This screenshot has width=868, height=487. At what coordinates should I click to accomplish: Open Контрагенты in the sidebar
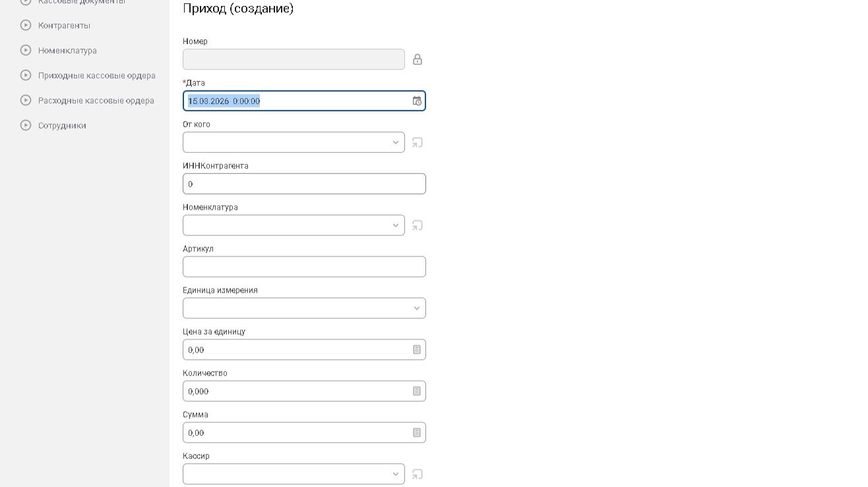click(64, 26)
